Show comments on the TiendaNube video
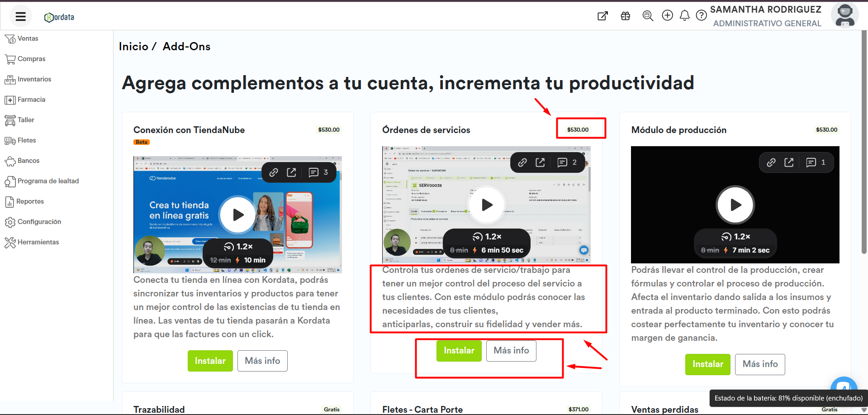 coord(318,172)
